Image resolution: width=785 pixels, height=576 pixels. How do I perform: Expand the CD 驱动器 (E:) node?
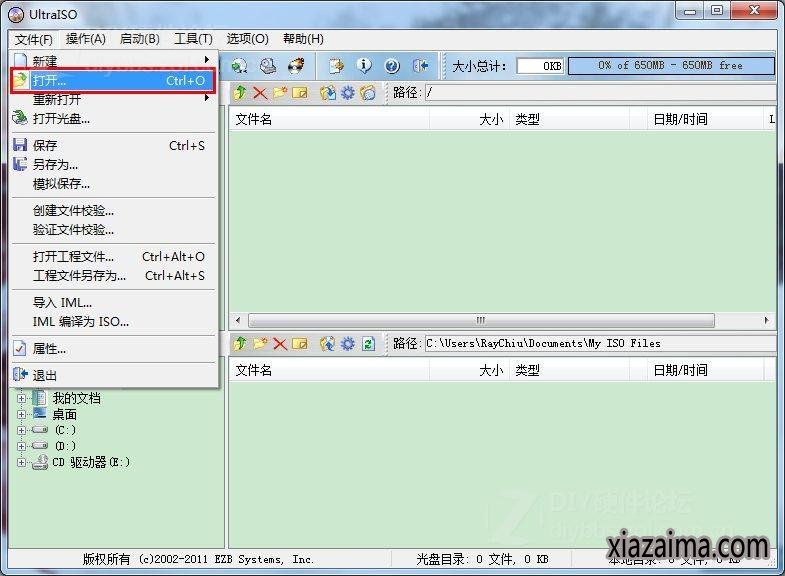click(x=21, y=462)
